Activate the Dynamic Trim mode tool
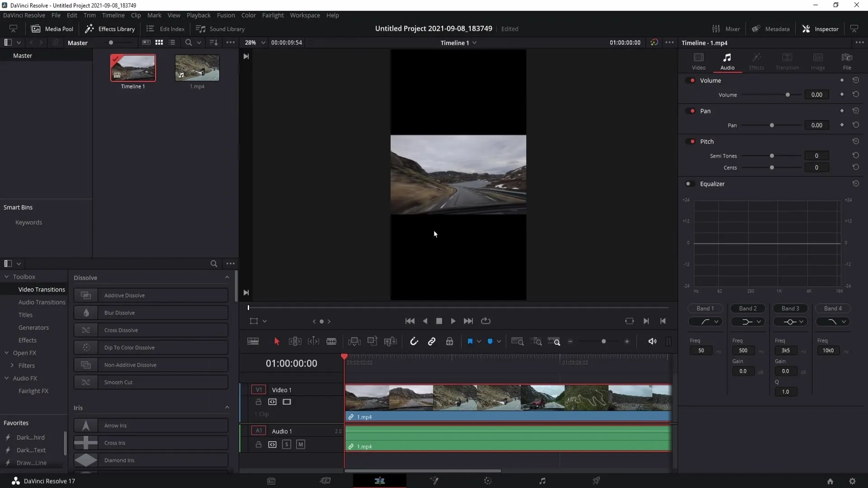Image resolution: width=868 pixels, height=488 pixels. coord(313,342)
